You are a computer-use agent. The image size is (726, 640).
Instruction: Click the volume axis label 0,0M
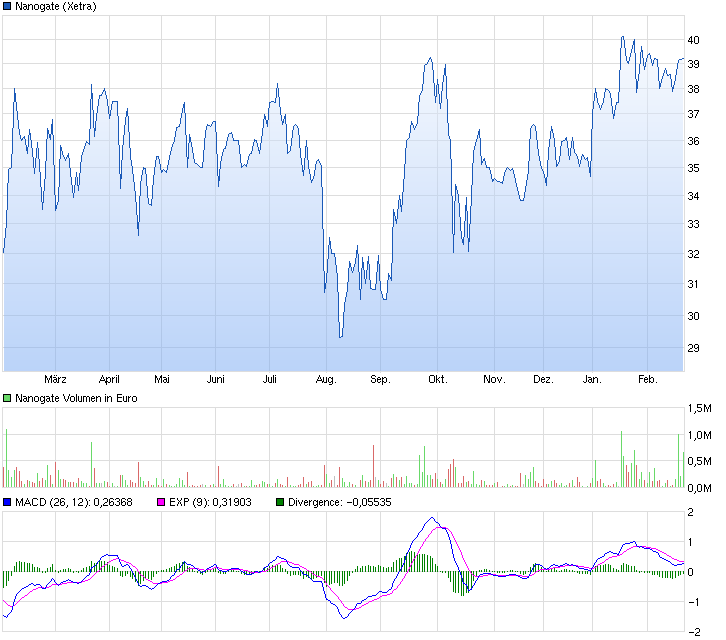700,488
